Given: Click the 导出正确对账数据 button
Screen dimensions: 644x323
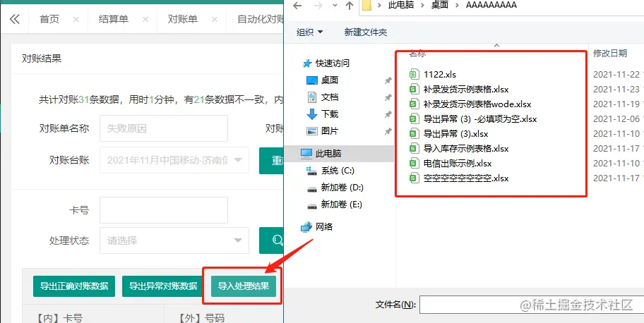Looking at the screenshot, I should click(74, 286).
